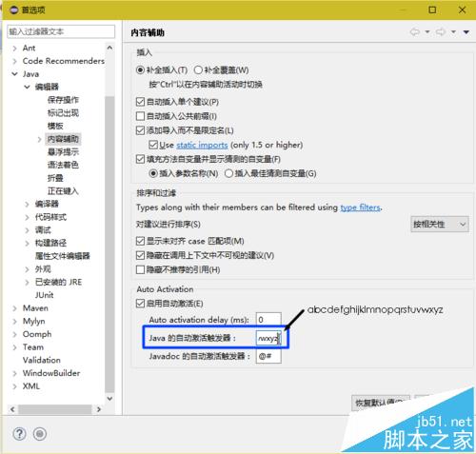Click the forward navigation arrow icon
Screen dimensions: 476x454
click(441, 31)
